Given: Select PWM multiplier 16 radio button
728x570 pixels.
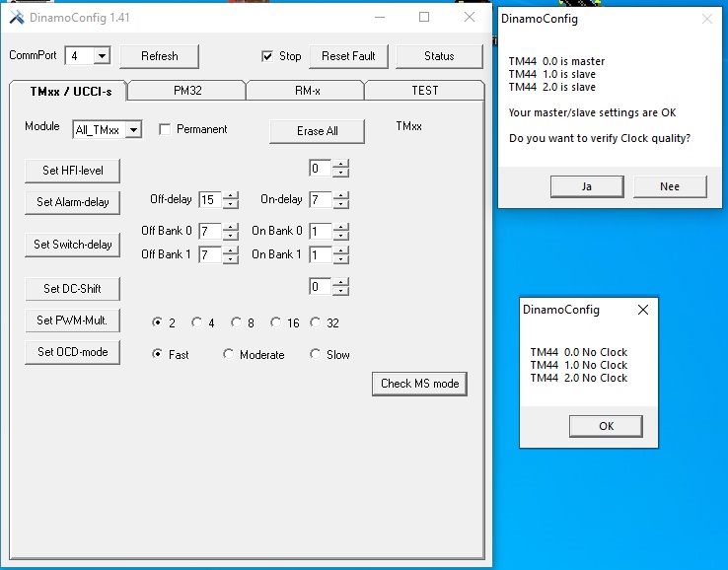Looking at the screenshot, I should pyautogui.click(x=275, y=322).
